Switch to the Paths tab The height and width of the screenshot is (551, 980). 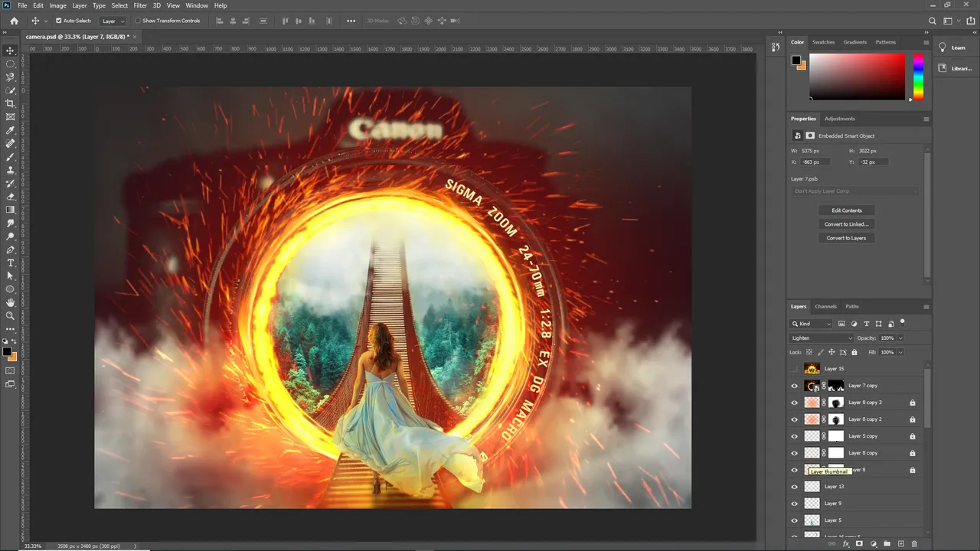852,307
